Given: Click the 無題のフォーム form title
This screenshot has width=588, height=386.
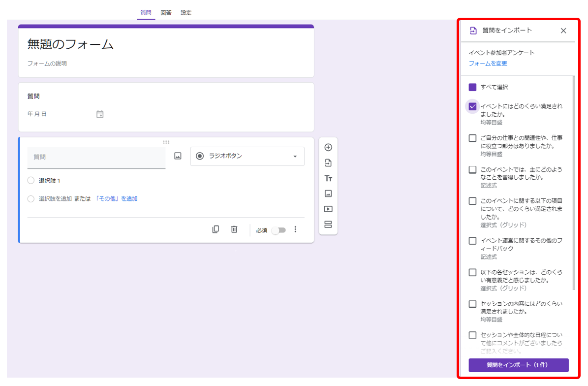Looking at the screenshot, I should tap(70, 44).
